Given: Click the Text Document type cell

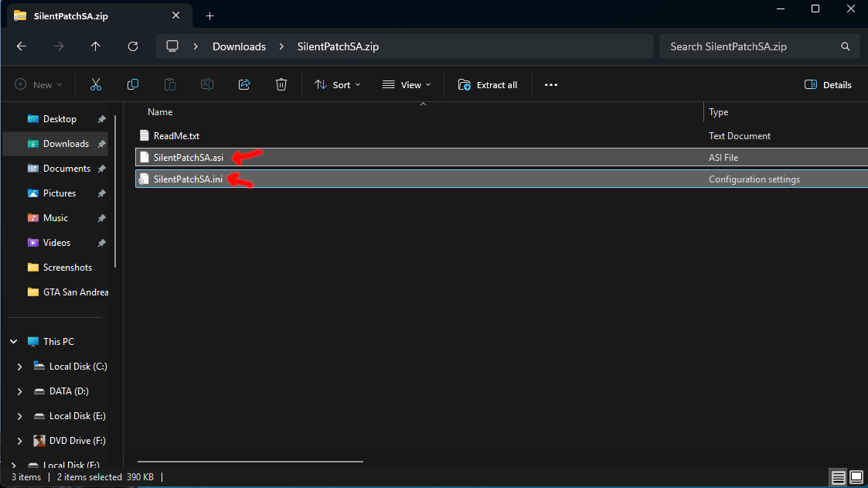Looking at the screenshot, I should 740,135.
